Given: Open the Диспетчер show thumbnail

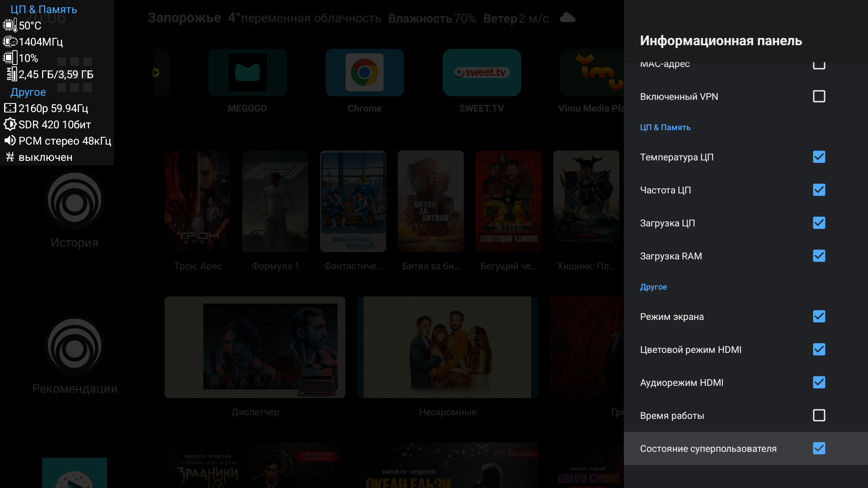Looking at the screenshot, I should [x=255, y=347].
